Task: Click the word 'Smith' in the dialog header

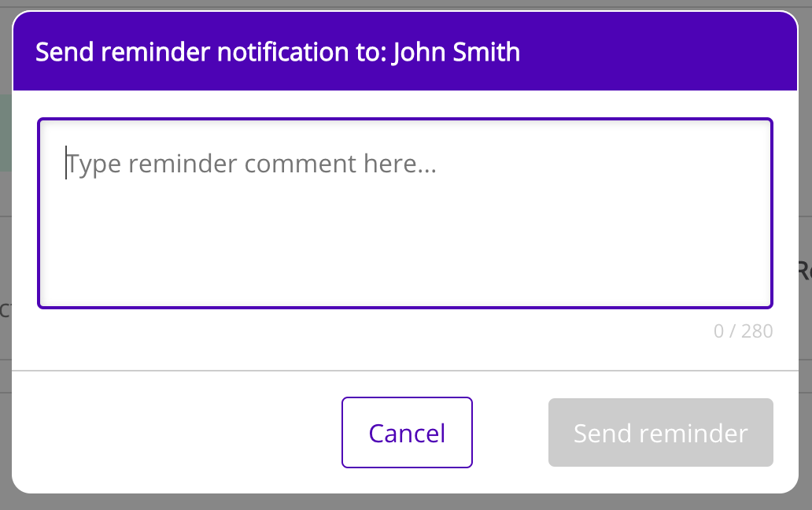Action: click(x=489, y=53)
